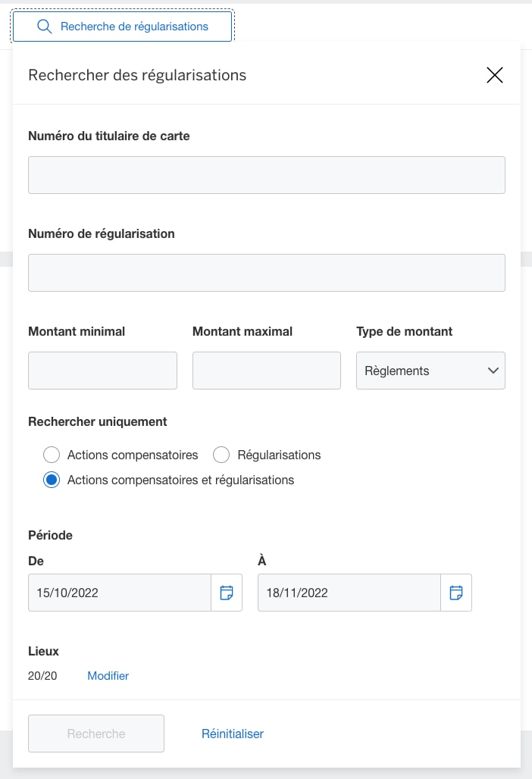
Task: Focus the Numéro de régularisation field
Action: point(266,272)
